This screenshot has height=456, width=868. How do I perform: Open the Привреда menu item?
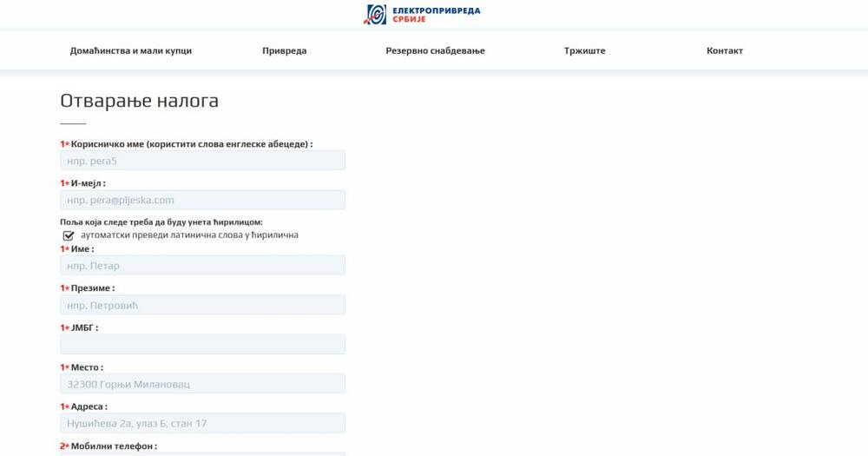click(x=284, y=50)
